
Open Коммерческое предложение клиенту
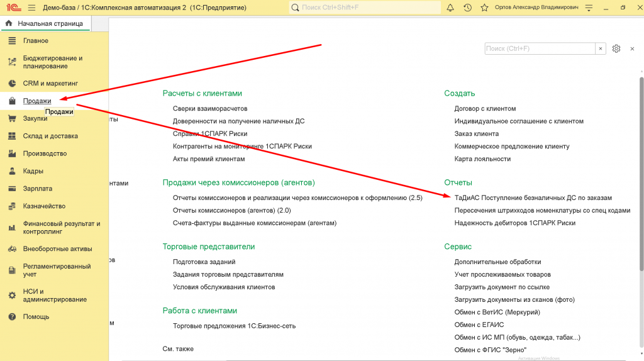(512, 146)
